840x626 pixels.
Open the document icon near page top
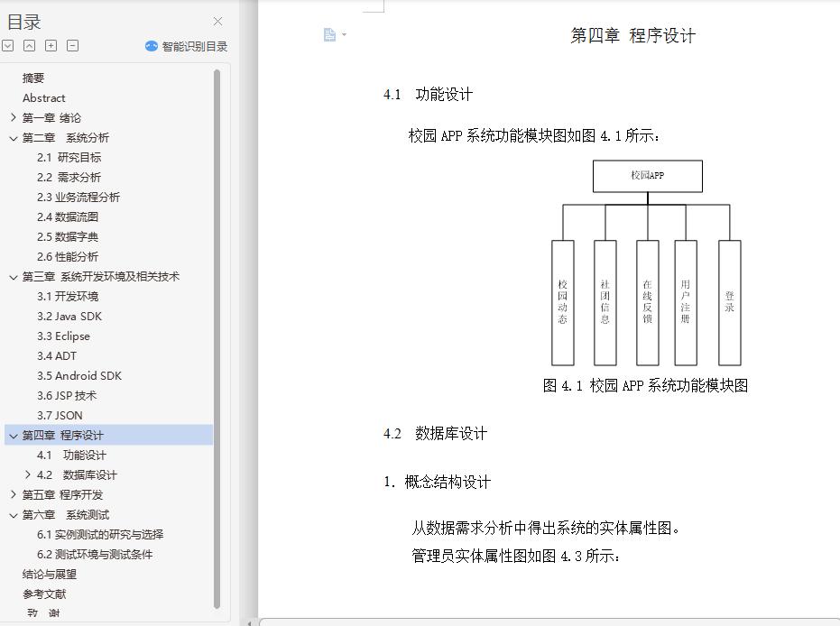click(329, 35)
